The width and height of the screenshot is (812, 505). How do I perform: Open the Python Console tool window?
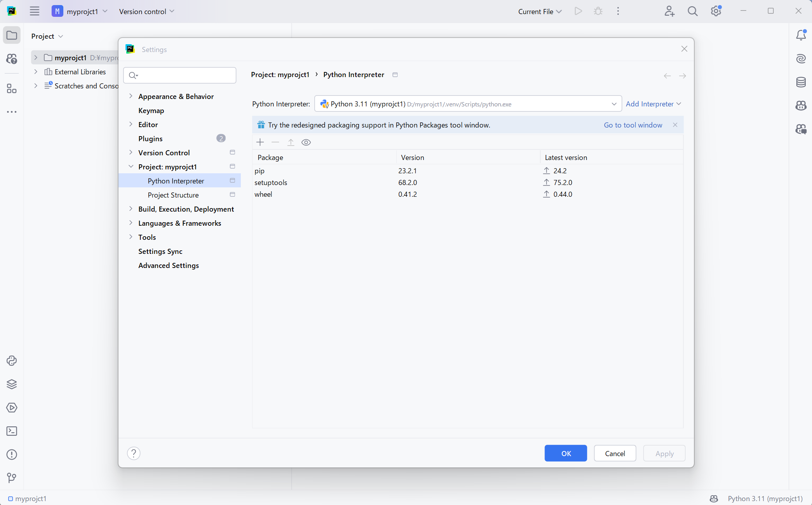pyautogui.click(x=12, y=361)
